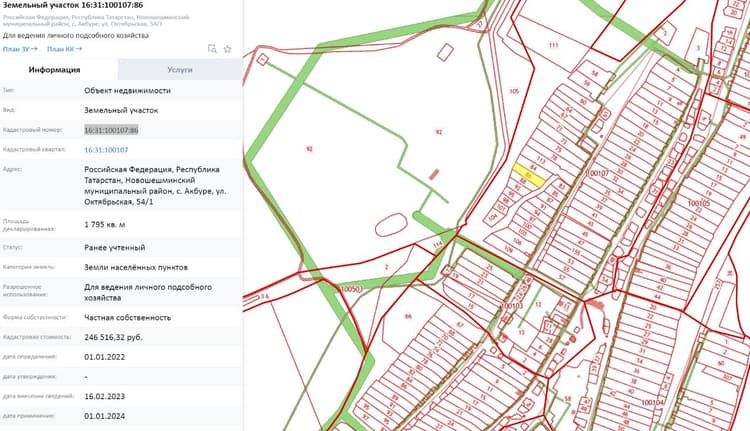The width and height of the screenshot is (750, 431).
Task: Click the find-on-map magnifier icon
Action: 212,49
